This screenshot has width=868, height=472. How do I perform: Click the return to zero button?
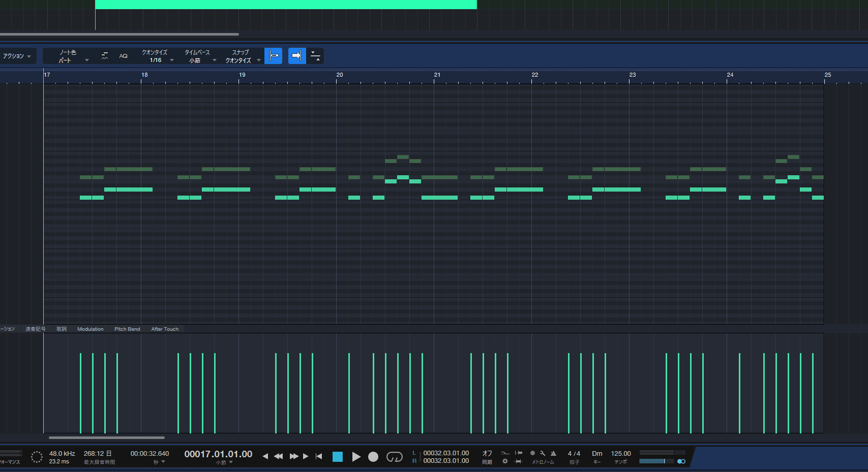[x=319, y=456]
